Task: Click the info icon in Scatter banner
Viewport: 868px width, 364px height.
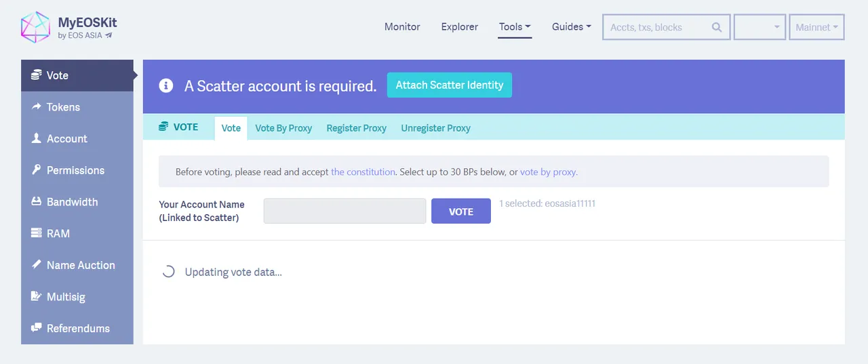Action: point(166,86)
